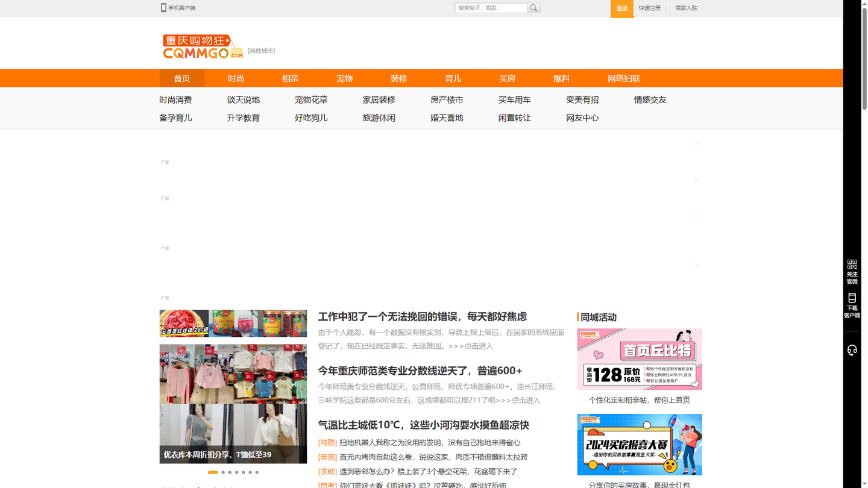Open the 2024买房报喜大赛 banner image
Image resolution: width=868 pixels, height=488 pixels.
(640, 445)
